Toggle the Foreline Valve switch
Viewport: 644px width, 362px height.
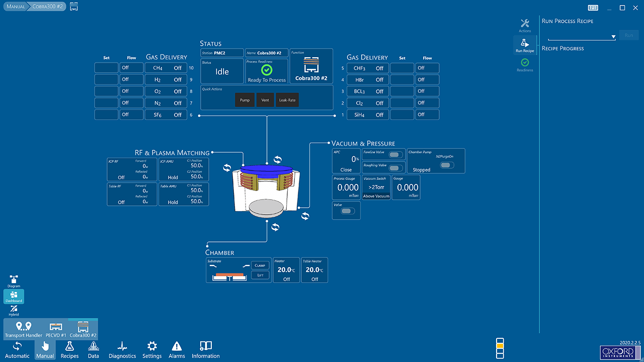tap(396, 155)
